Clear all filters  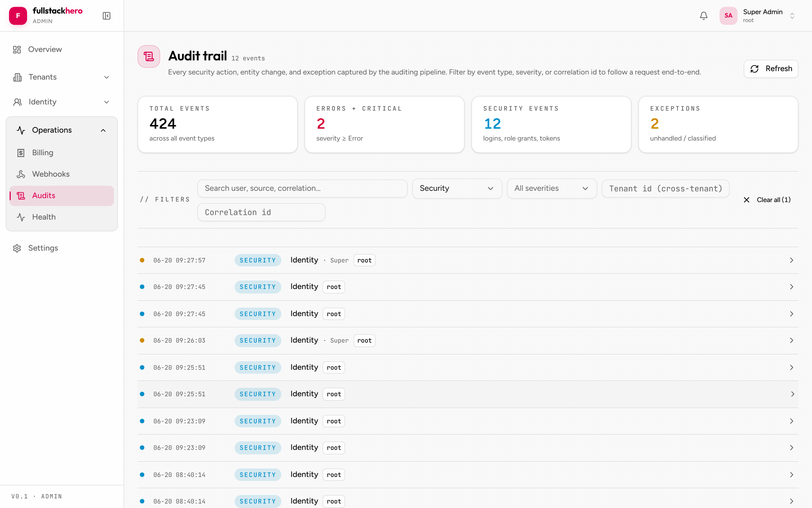click(767, 200)
